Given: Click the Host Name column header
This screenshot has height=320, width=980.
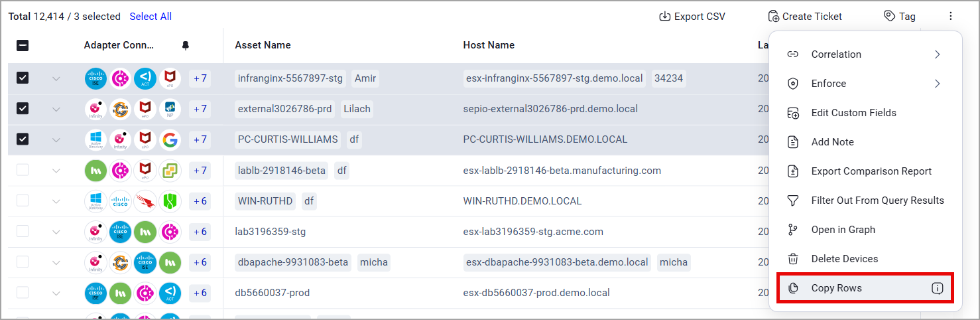Looking at the screenshot, I should (x=489, y=45).
